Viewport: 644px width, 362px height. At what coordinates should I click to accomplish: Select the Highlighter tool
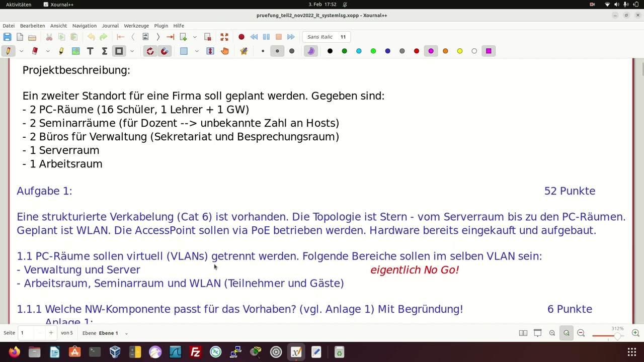coord(61,51)
